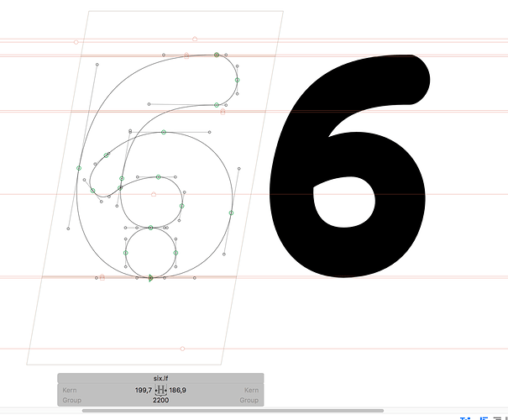Select the topmost green node of the six outline

pos(217,55)
